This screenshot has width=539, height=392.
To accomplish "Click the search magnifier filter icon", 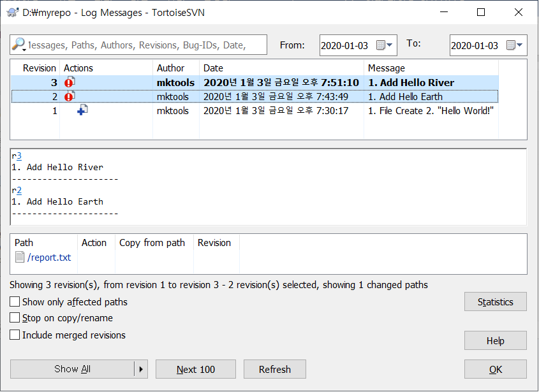I will click(x=18, y=45).
